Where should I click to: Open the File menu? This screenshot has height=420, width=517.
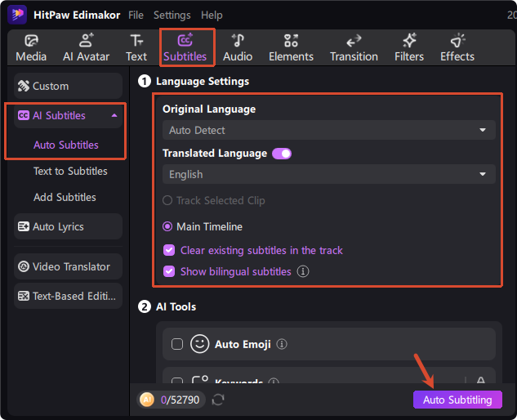(136, 16)
